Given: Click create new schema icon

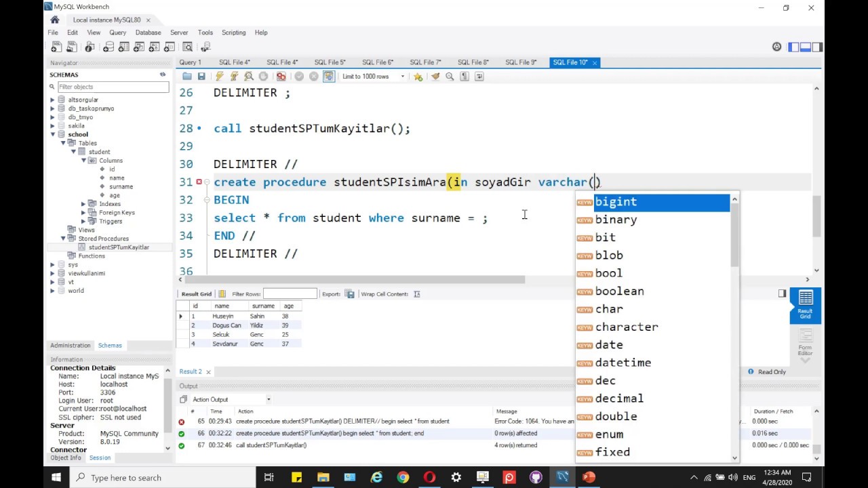Looking at the screenshot, I should click(x=108, y=47).
